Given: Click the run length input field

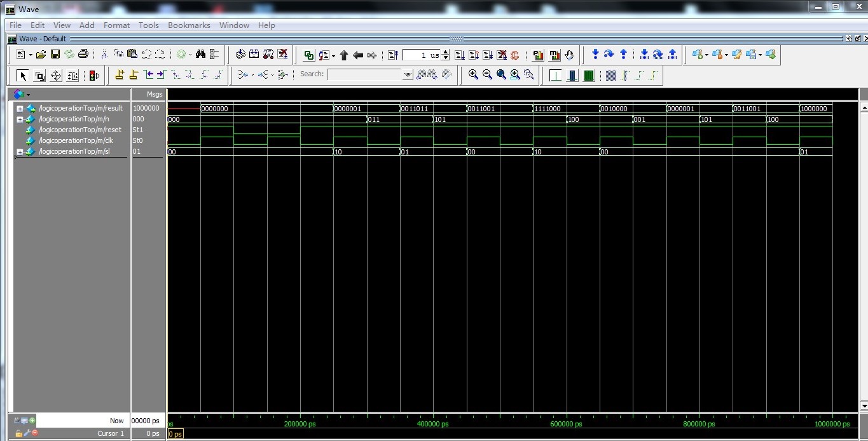Looking at the screenshot, I should (421, 55).
